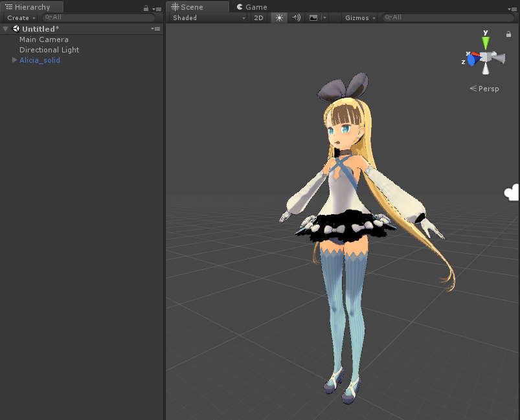The height and width of the screenshot is (420, 520).
Task: Open the Shaded draw mode dropdown
Action: (209, 18)
